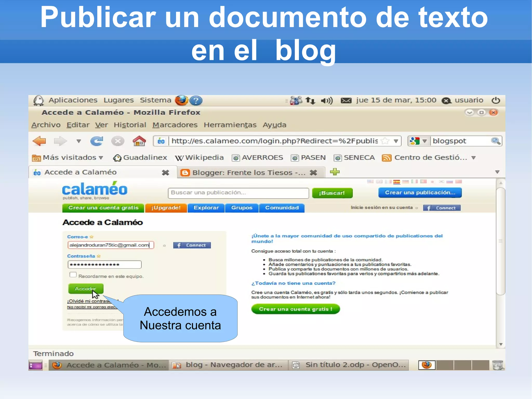This screenshot has width=532, height=399.
Task: Click the Buscar una publicación search field
Action: point(238,193)
